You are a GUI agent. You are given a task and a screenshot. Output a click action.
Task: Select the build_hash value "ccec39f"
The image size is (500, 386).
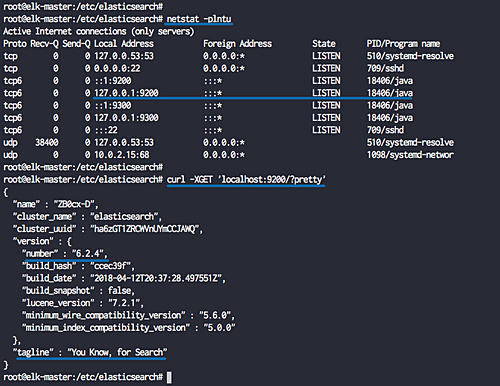tap(110, 266)
